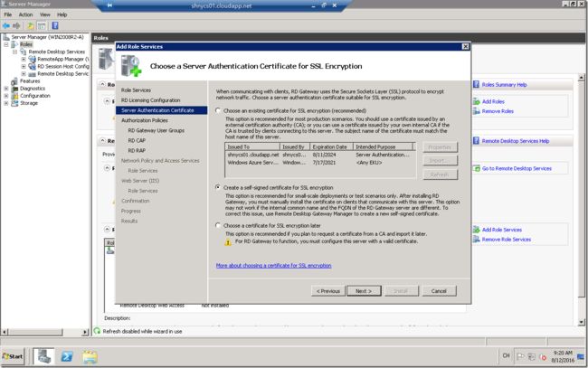
Task: Click the Forward arrow toolbar icon
Action: 16,25
